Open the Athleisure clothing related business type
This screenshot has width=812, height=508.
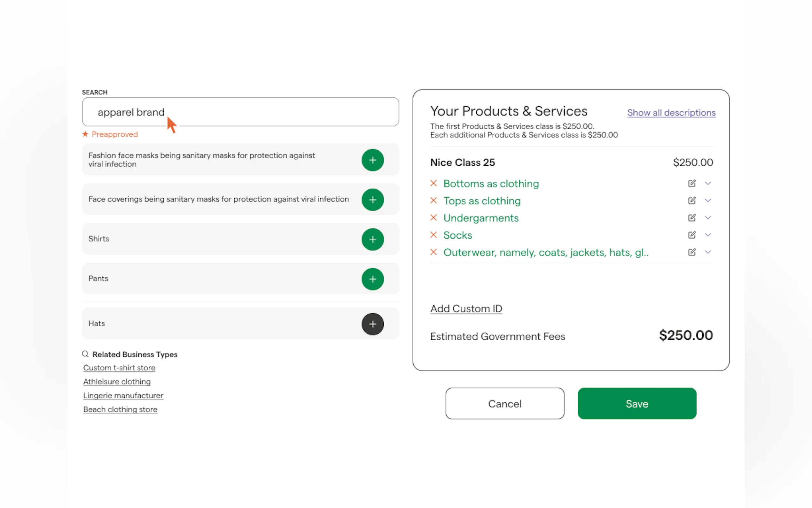click(x=117, y=382)
